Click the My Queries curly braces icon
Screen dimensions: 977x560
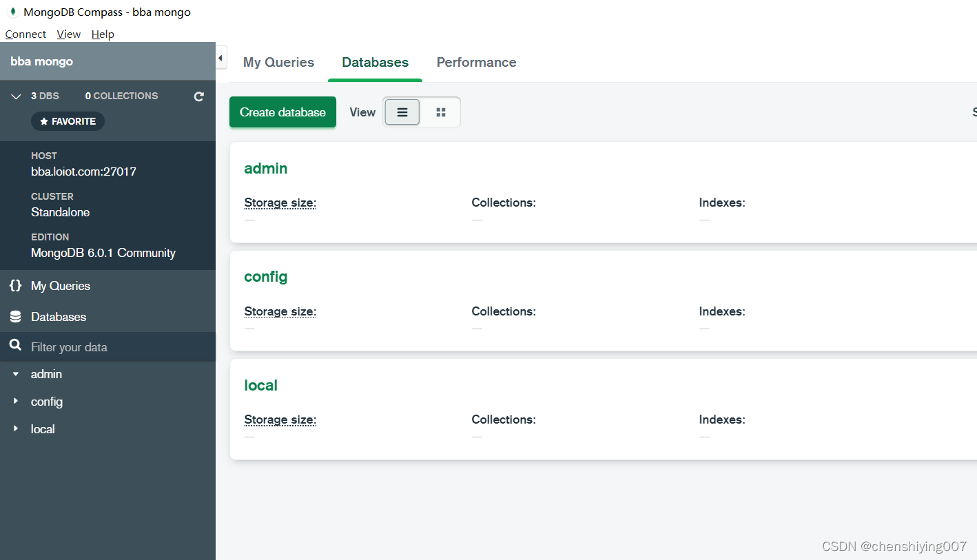point(15,286)
